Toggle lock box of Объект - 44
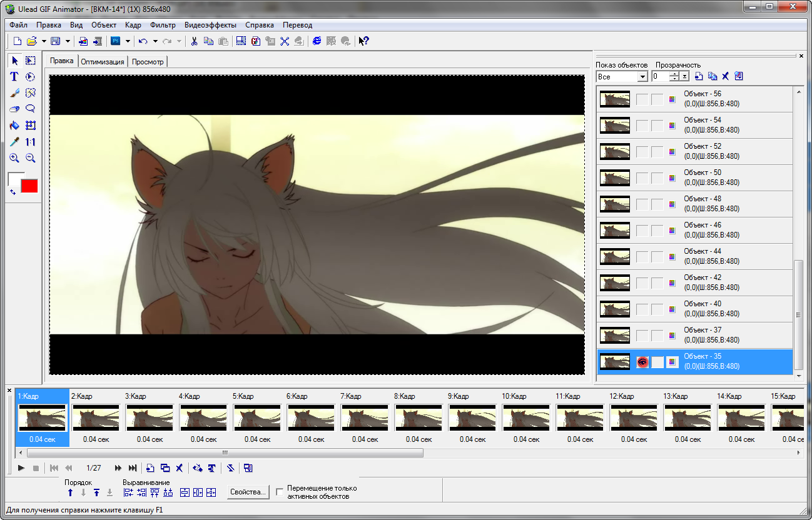Screen dimensions: 812x520 657,257
